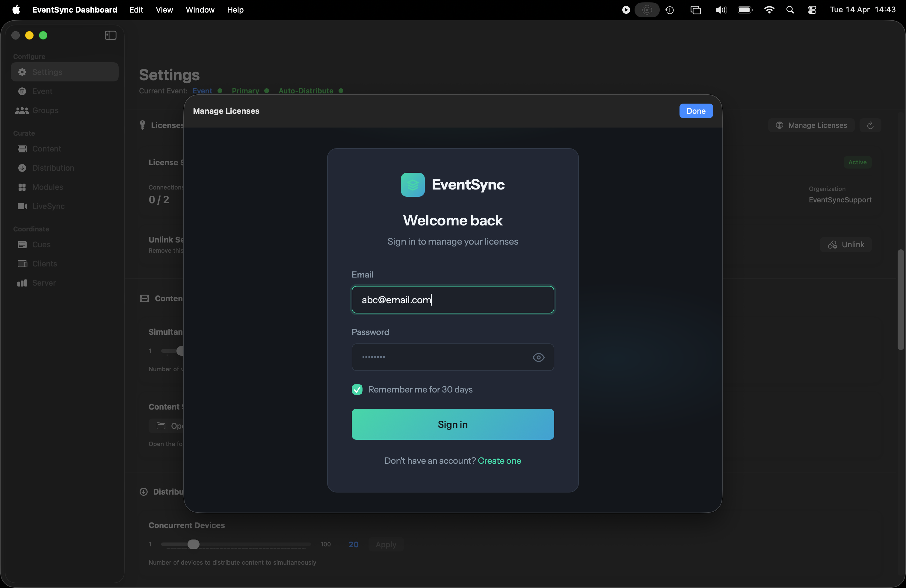Open Clients in the sidebar
Viewport: 906px width, 588px height.
pos(65,263)
